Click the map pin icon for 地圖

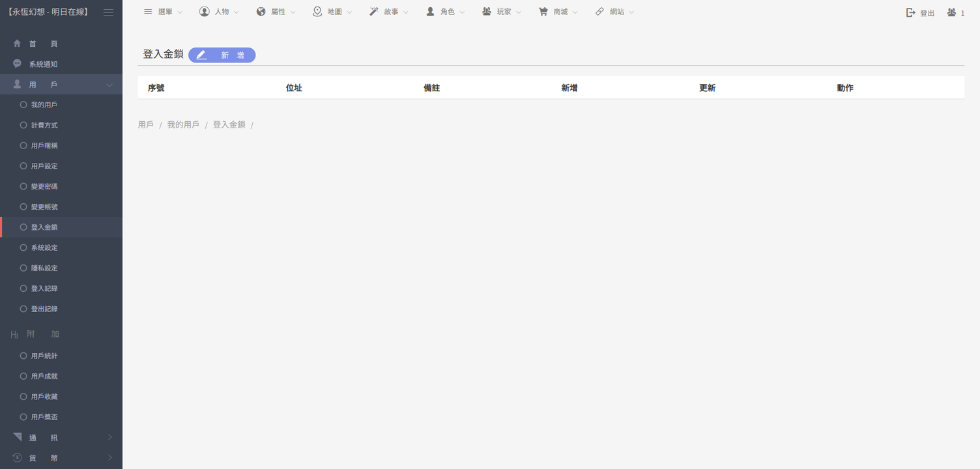point(317,12)
